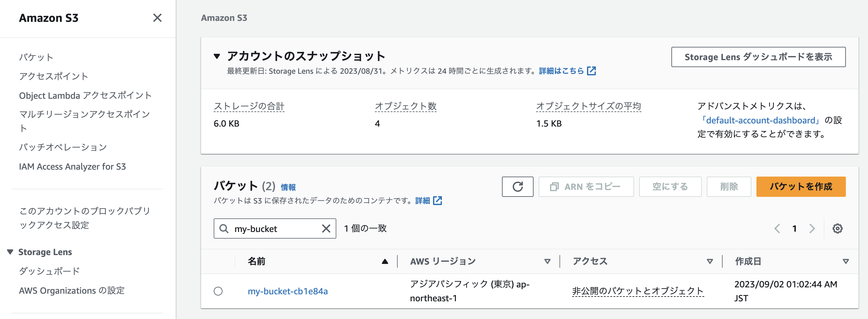The height and width of the screenshot is (319, 868).
Task: Click オブジェクトサイズの平均 metric label
Action: (588, 106)
